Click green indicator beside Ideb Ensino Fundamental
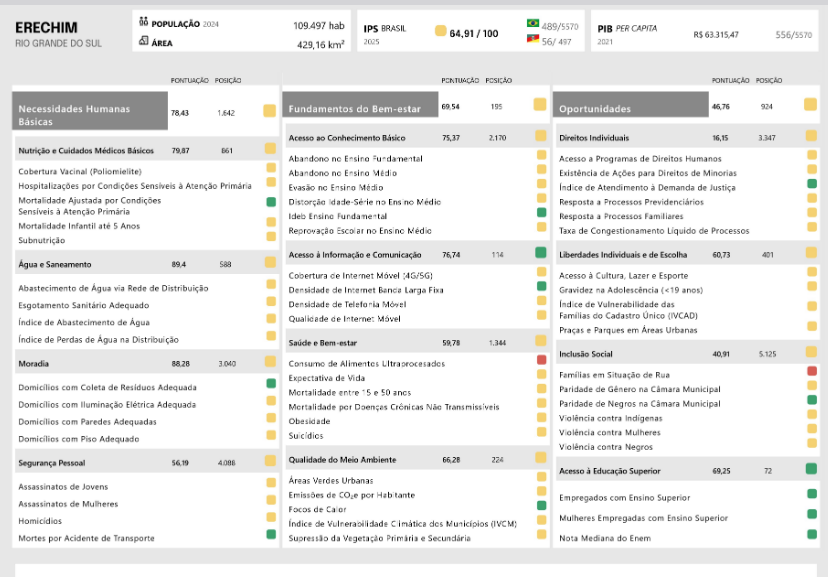Viewport: 828px width, 577px height. tap(541, 213)
